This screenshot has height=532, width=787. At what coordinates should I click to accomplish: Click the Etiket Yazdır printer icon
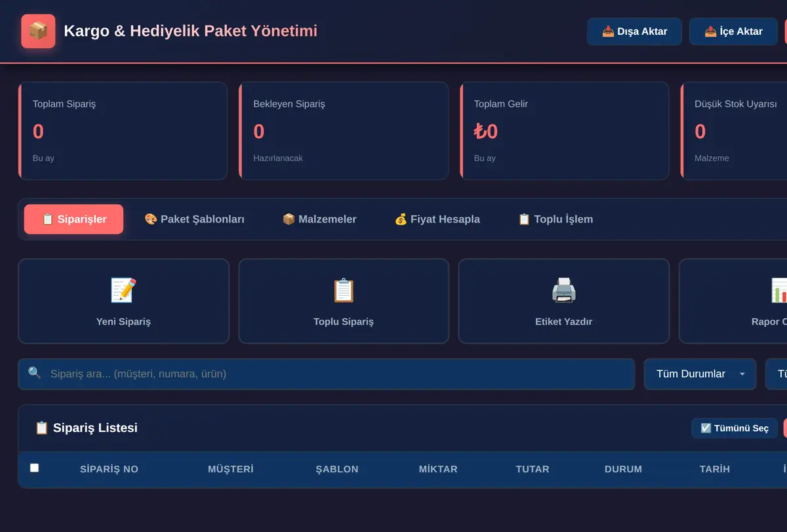point(564,290)
